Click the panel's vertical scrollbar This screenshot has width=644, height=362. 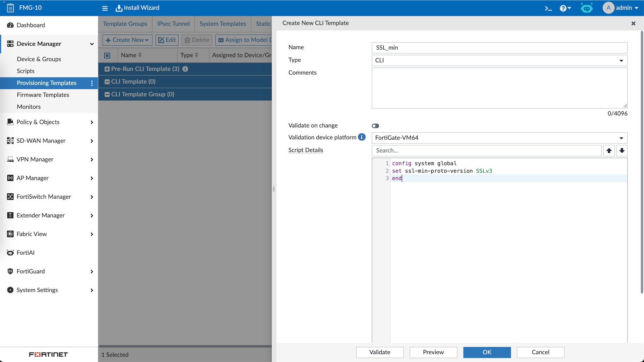click(642, 161)
